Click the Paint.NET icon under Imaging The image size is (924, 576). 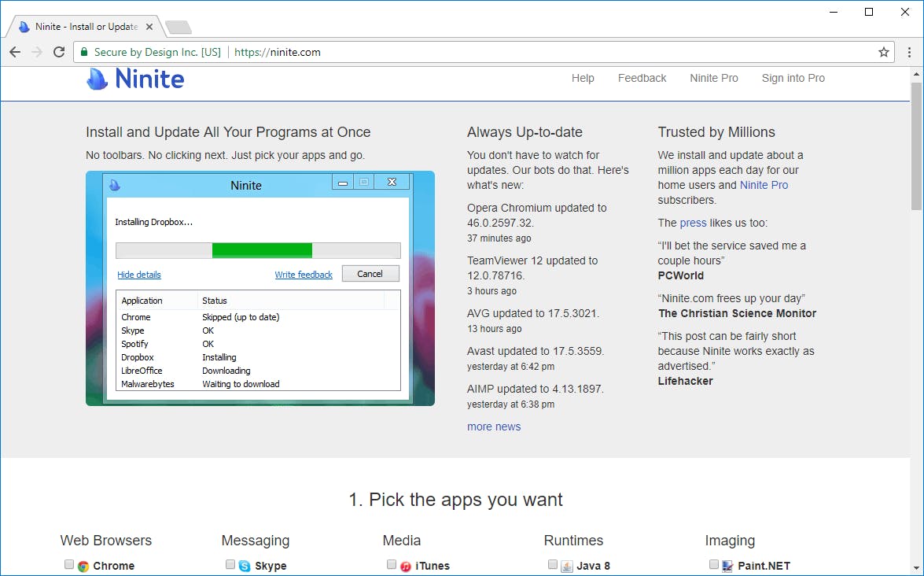(x=727, y=566)
